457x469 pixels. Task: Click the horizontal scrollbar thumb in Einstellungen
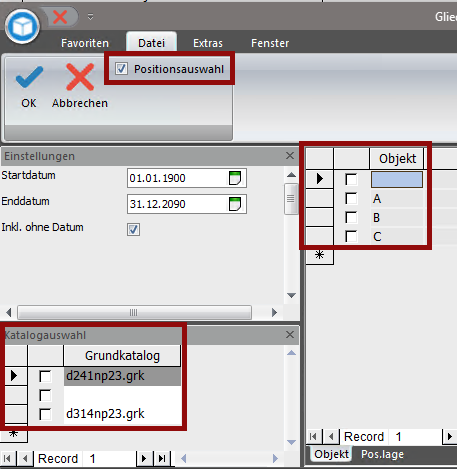coord(134,312)
